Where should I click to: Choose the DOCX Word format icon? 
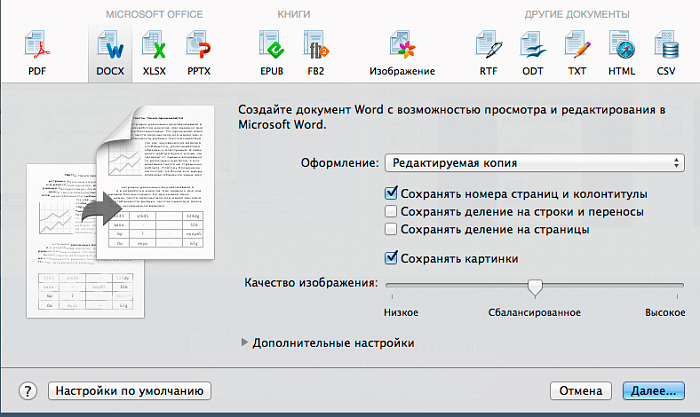110,53
